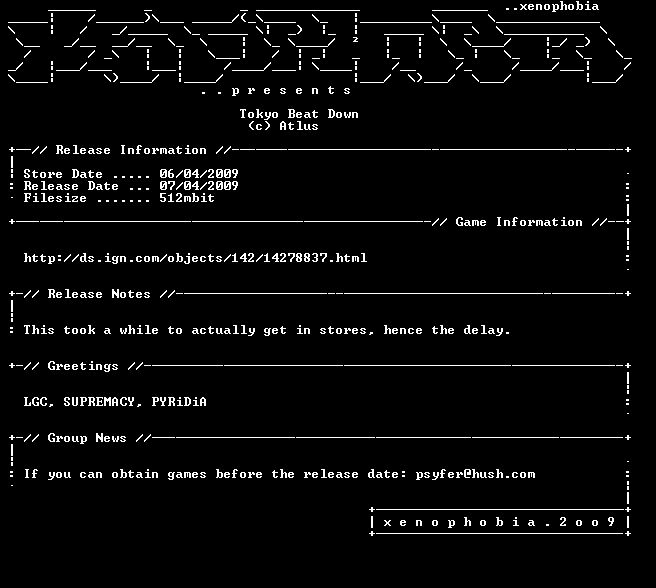Select the game title 'Tokyo Beat Down'
Image resolution: width=656 pixels, height=588 pixels.
point(299,114)
